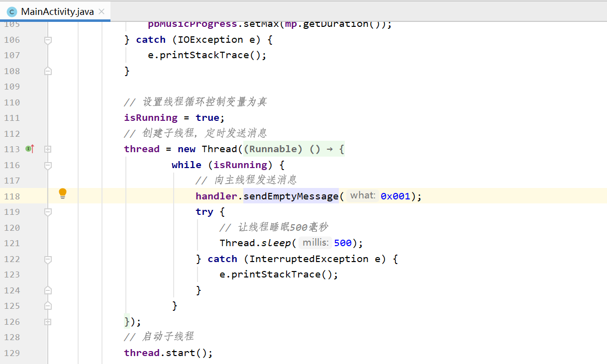Image resolution: width=607 pixels, height=364 pixels.
Task: Click the Java class icon on the tab
Action: point(12,11)
